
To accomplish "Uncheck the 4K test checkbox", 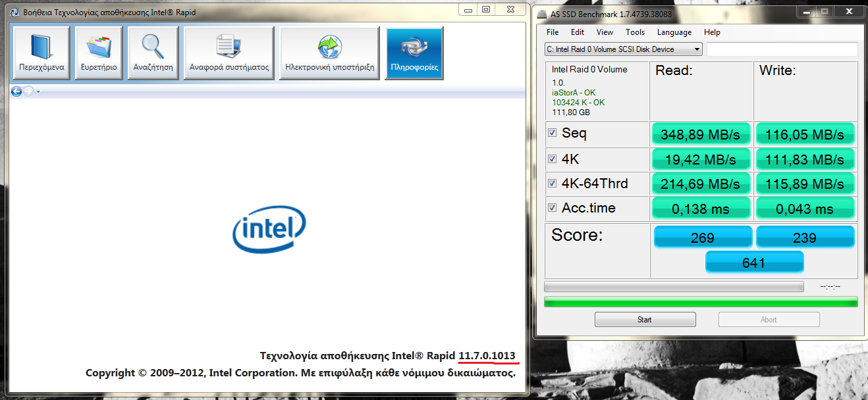I will point(553,159).
